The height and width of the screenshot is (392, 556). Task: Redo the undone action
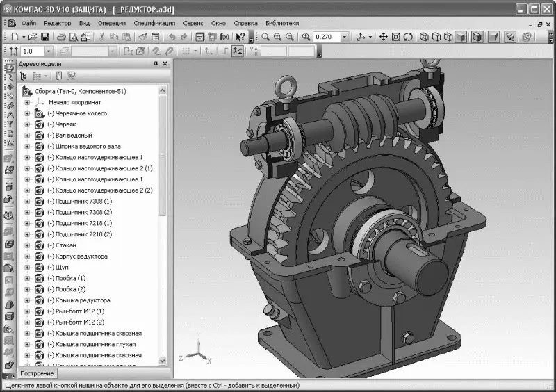tap(183, 37)
